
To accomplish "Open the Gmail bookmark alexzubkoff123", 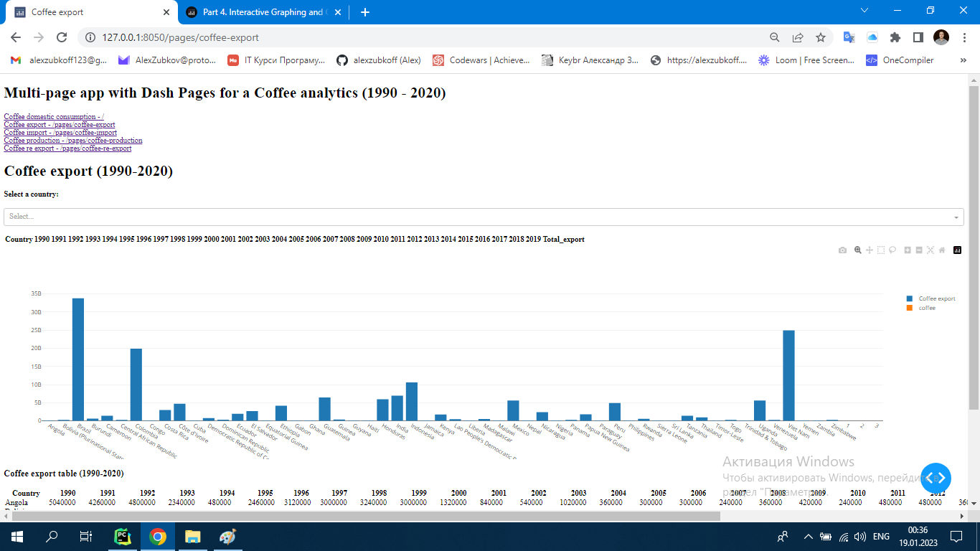I will pyautogui.click(x=59, y=60).
